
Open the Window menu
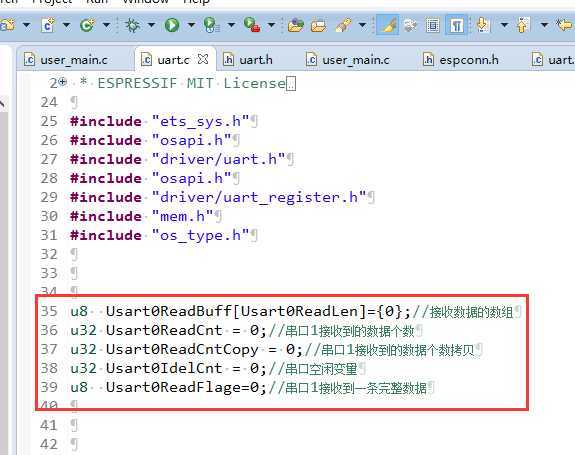(146, 1)
